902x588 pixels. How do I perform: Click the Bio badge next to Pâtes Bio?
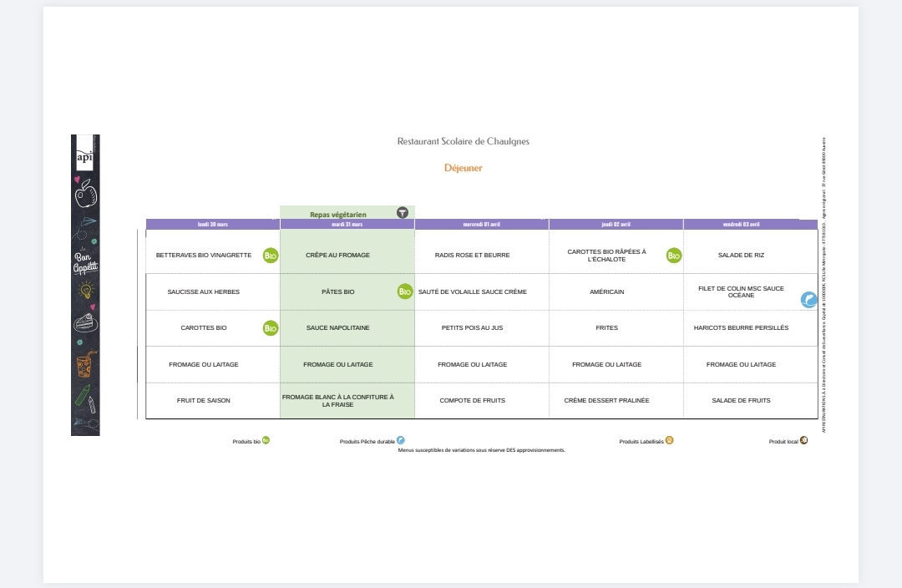(x=405, y=291)
